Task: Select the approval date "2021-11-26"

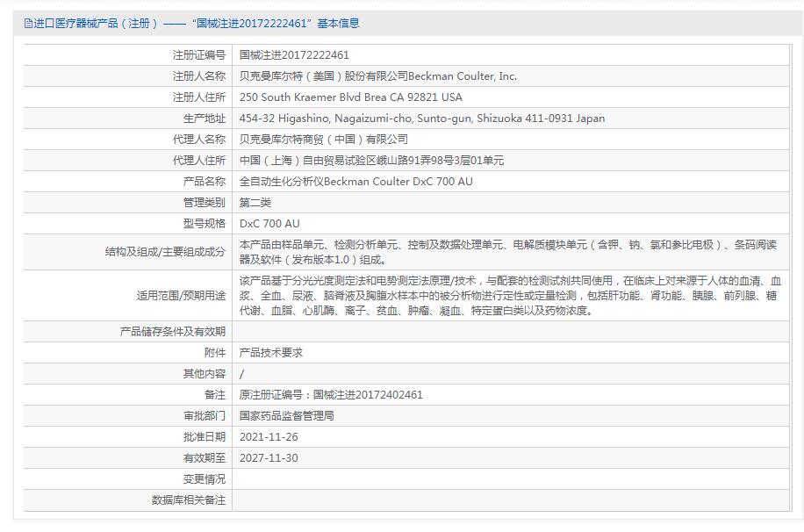Action: coord(269,436)
